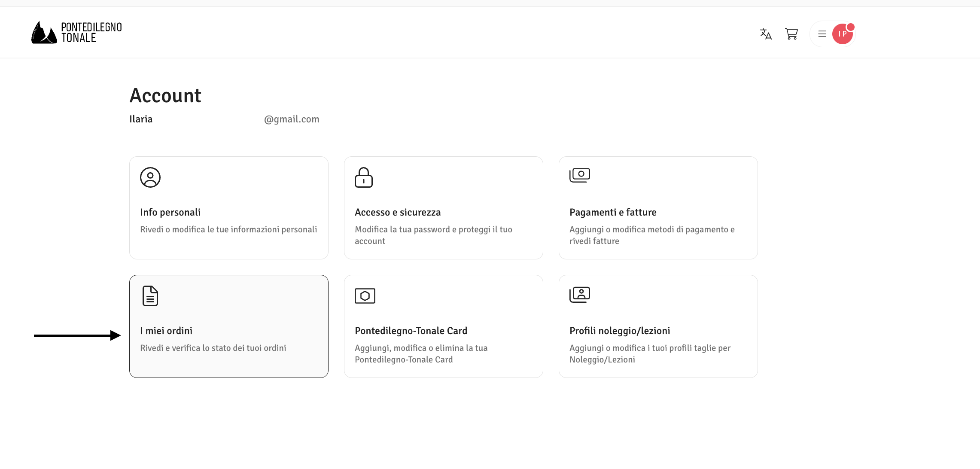This screenshot has width=980, height=469.
Task: Open the language translation icon
Action: click(766, 34)
